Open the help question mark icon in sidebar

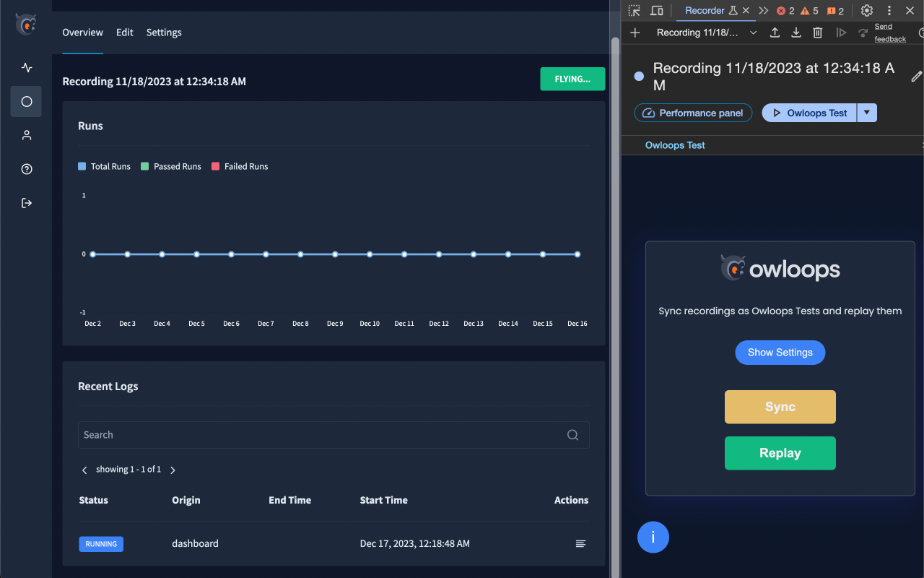(27, 169)
